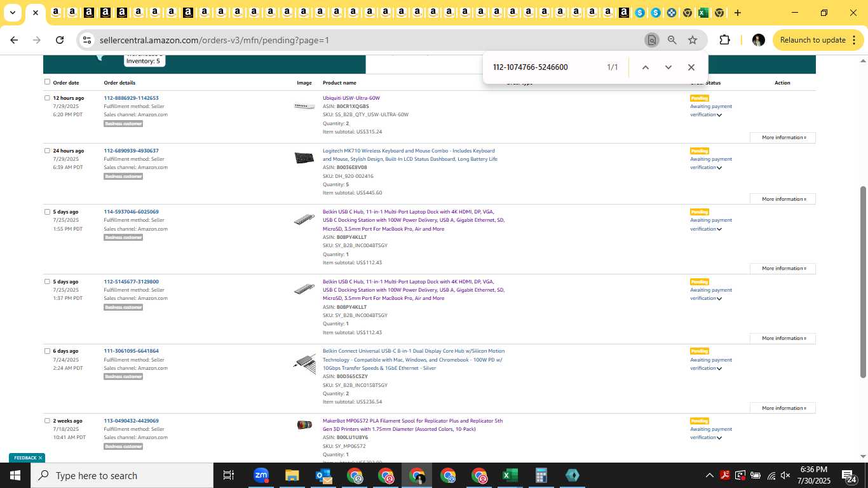Image resolution: width=868 pixels, height=488 pixels.
Task: Switch to the blue four-dot icon tab
Action: (671, 13)
